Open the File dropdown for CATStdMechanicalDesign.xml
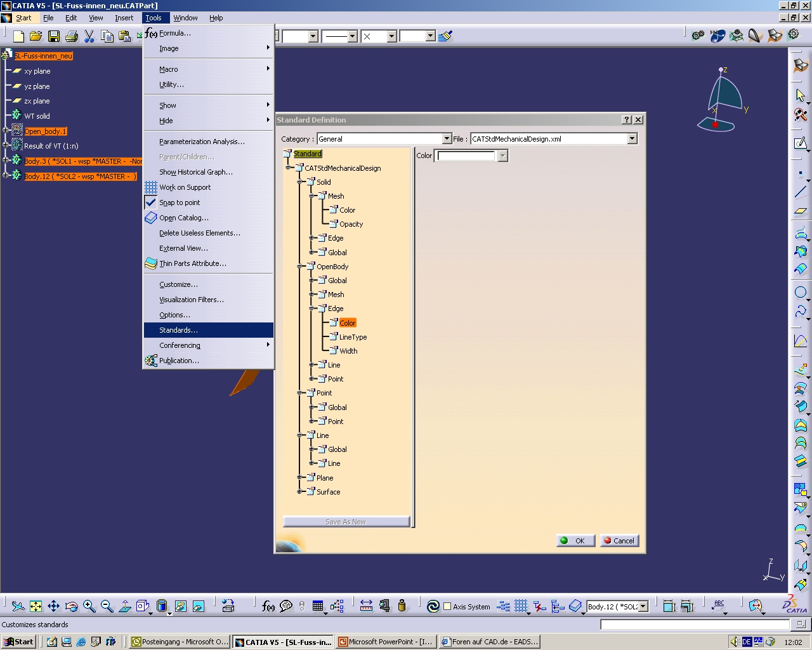 pos(632,139)
